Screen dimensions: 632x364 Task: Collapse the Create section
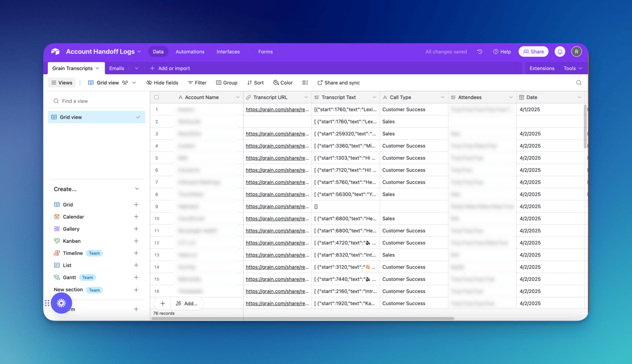137,189
